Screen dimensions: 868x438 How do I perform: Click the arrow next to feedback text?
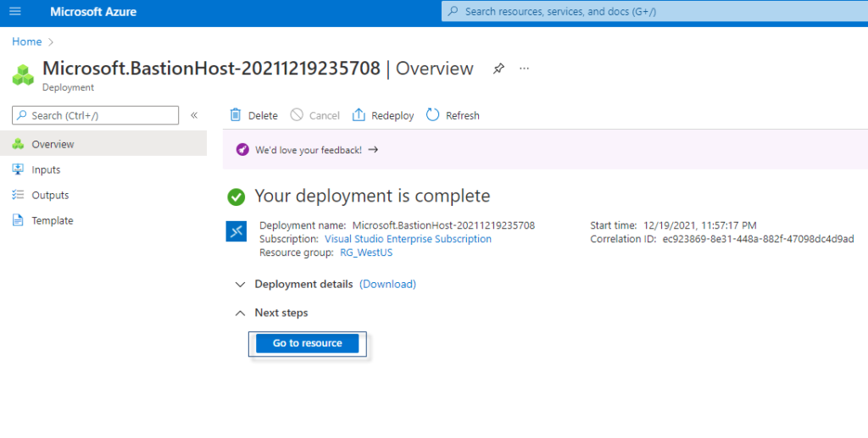pyautogui.click(x=373, y=149)
